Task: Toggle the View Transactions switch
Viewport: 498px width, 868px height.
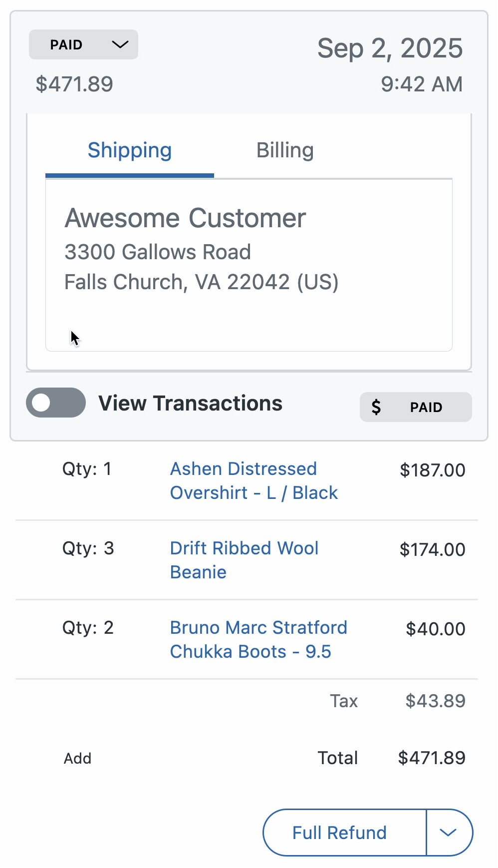Action: pyautogui.click(x=56, y=403)
